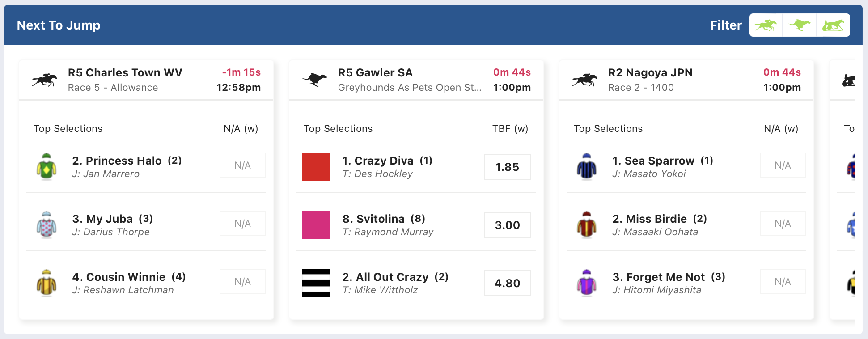Click Sea Sparrow blue striped silks icon
The height and width of the screenshot is (339, 868).
pos(587,166)
